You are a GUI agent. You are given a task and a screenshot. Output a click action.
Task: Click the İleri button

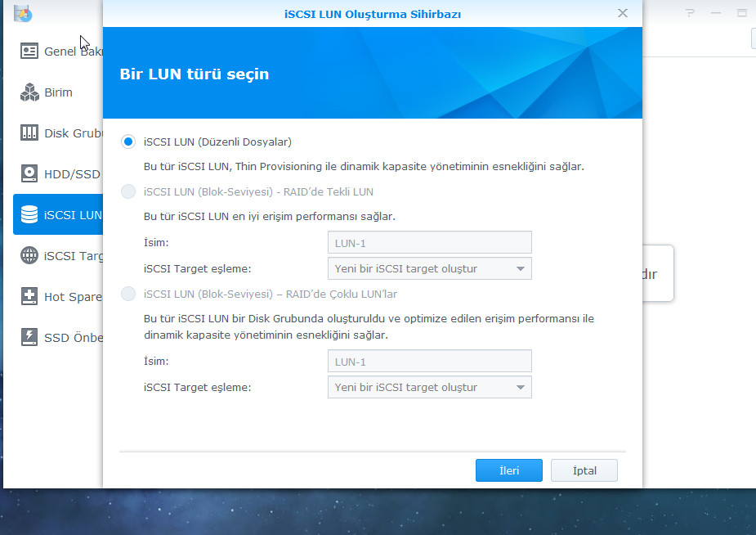pyautogui.click(x=508, y=470)
